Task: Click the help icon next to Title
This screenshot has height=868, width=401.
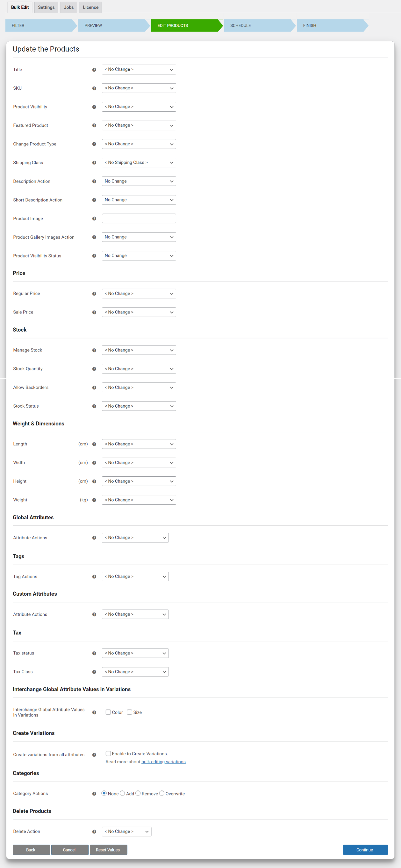Action: point(94,70)
